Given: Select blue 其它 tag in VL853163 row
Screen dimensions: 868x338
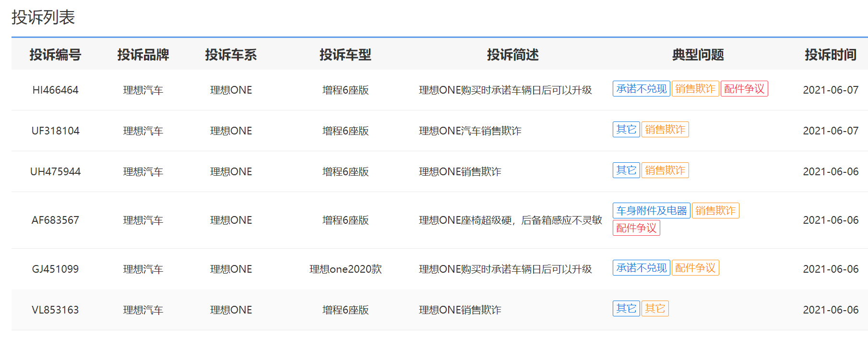Looking at the screenshot, I should pos(626,309).
